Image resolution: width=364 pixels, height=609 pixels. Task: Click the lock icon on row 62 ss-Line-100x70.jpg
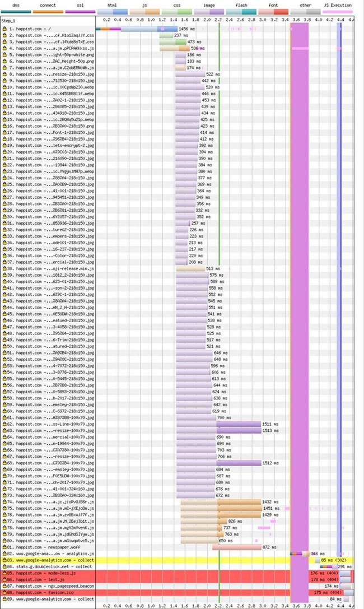coord(4,424)
